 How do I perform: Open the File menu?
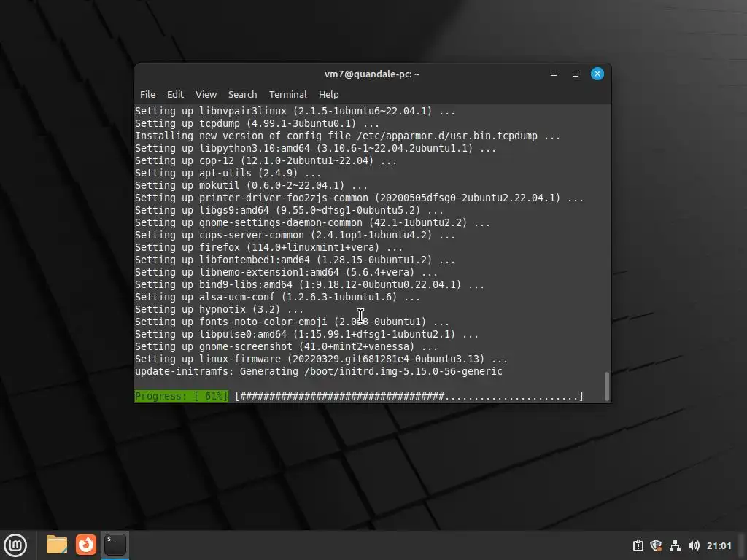(x=147, y=94)
